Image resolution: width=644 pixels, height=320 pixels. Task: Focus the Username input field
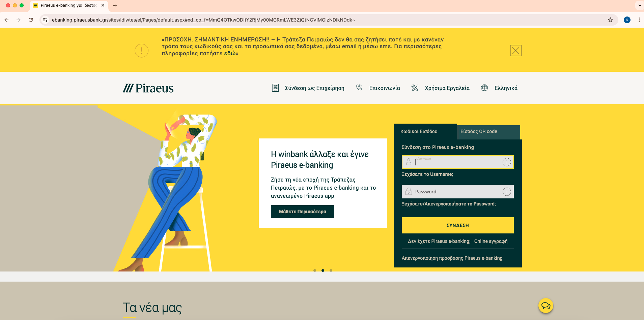click(x=457, y=162)
